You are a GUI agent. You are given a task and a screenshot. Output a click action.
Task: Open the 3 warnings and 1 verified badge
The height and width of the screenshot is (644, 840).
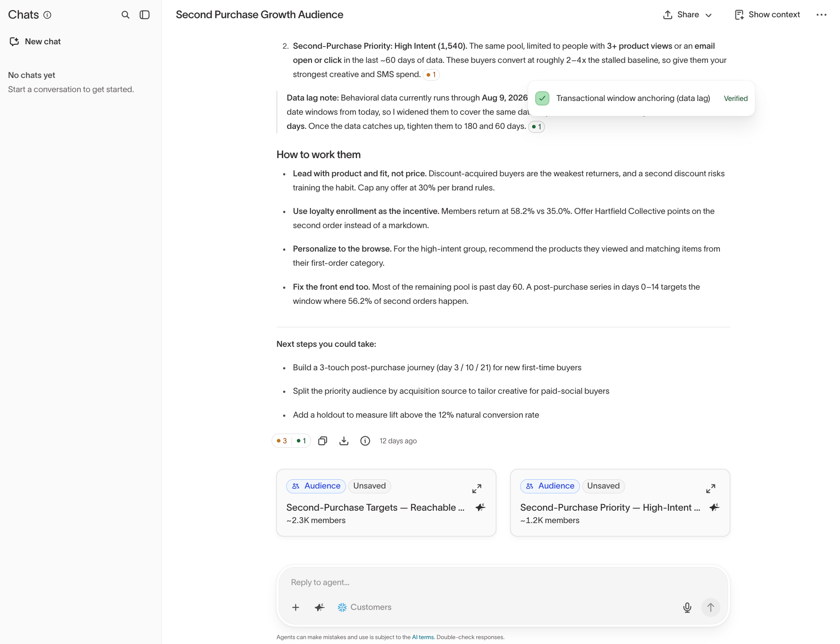291,441
